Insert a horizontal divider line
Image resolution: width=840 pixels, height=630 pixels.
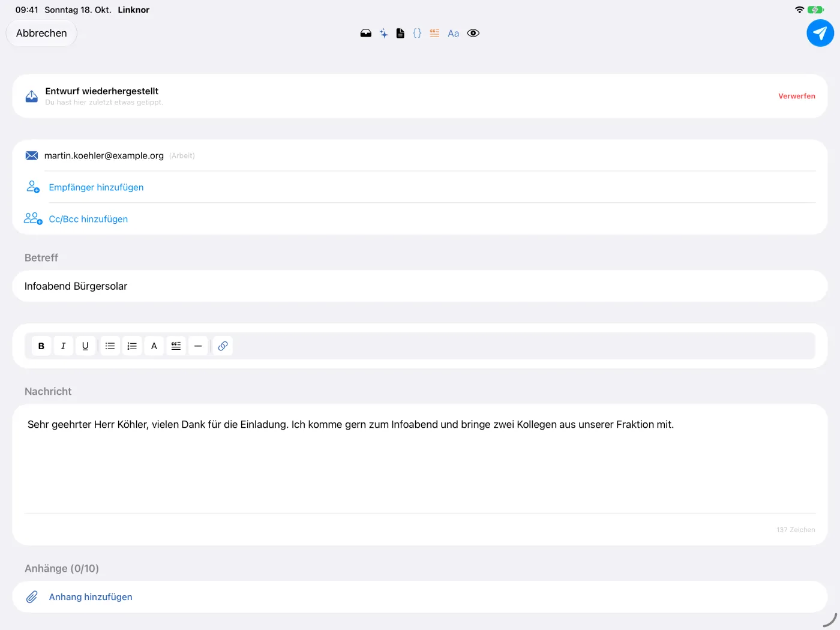198,346
